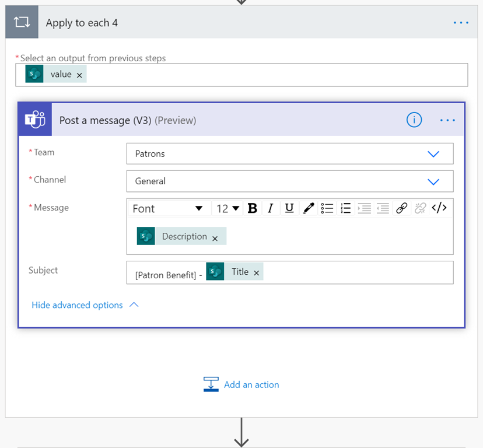Switch to HTML code view
483x448 pixels.
coord(439,208)
